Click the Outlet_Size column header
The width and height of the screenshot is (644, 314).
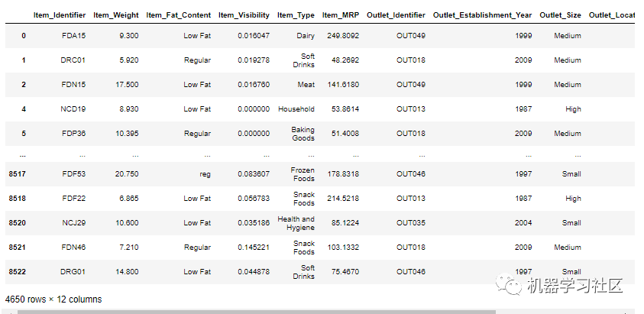[x=560, y=15]
